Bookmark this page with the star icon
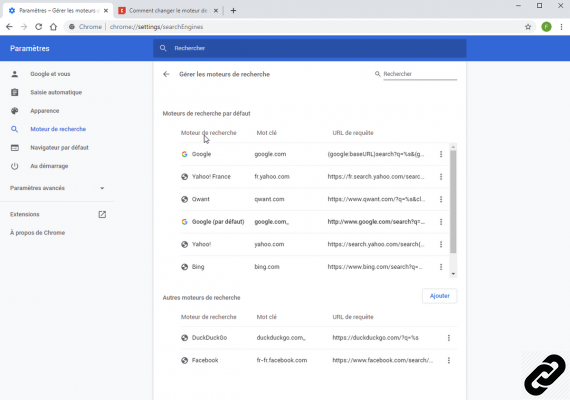The image size is (570, 400). (x=528, y=27)
